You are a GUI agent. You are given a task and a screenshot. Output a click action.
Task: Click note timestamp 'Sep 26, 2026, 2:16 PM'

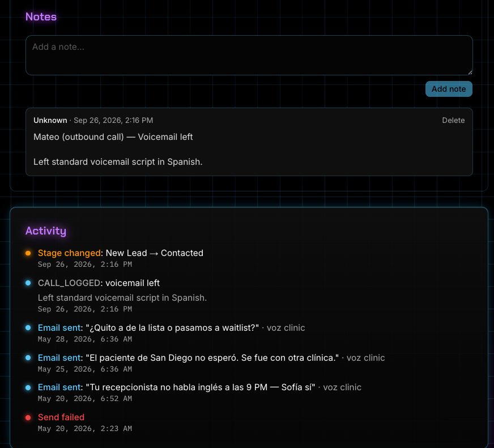point(113,120)
